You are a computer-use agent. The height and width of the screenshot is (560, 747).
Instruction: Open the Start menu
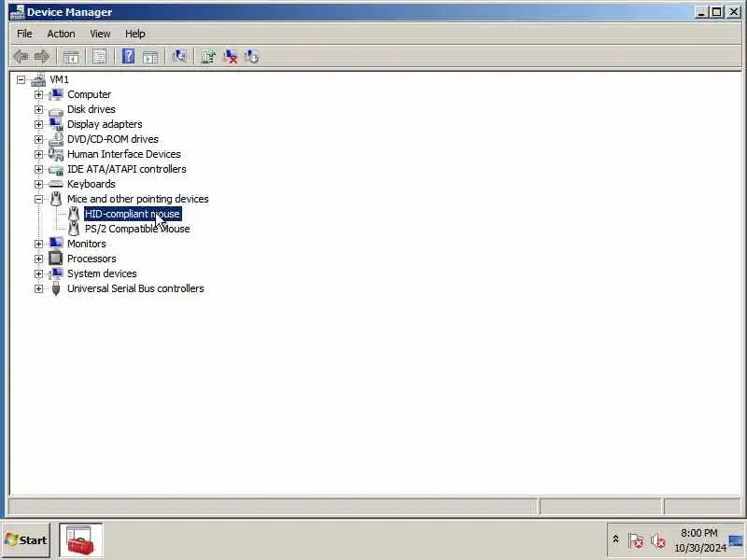[26, 540]
